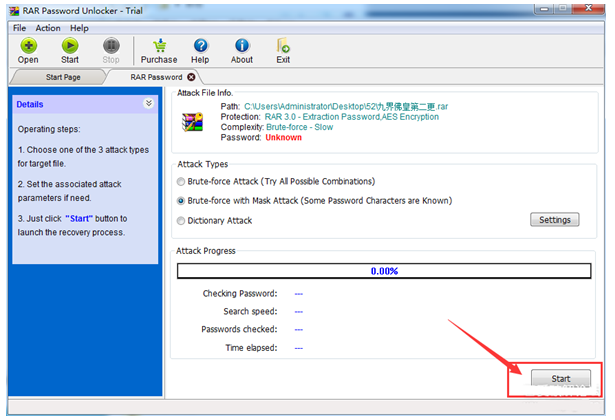Viewport: 615px width, 420px height.
Task: Click the Time elapsed label
Action: [x=251, y=348]
